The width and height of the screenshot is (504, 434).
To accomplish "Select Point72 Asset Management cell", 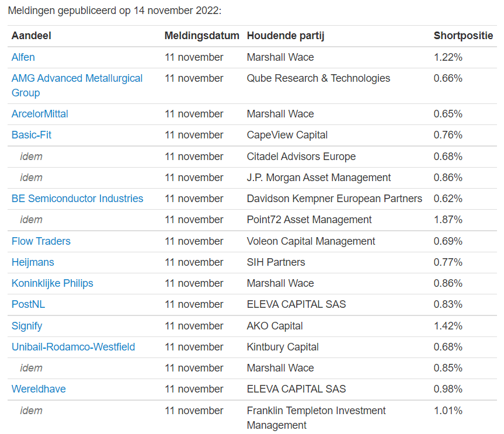I will (309, 220).
